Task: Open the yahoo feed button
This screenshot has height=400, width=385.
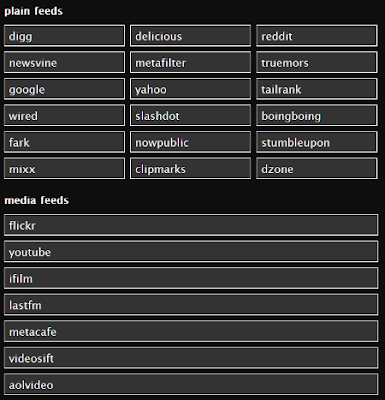Action: pyautogui.click(x=190, y=89)
